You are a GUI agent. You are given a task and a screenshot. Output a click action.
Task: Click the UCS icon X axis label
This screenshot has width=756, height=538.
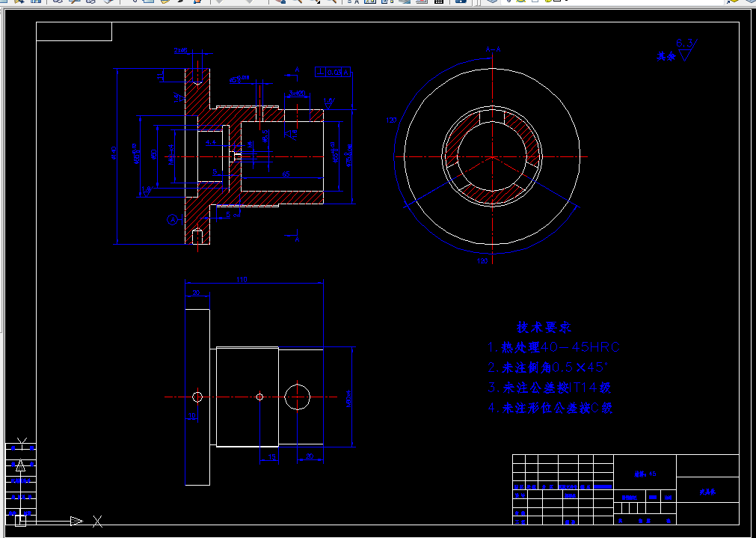click(x=98, y=522)
